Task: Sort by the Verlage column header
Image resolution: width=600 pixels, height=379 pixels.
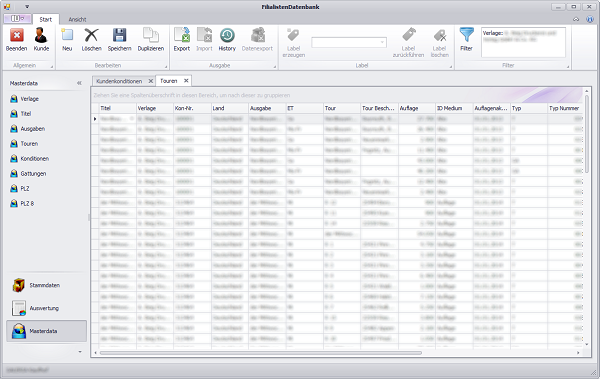Action: click(155, 108)
